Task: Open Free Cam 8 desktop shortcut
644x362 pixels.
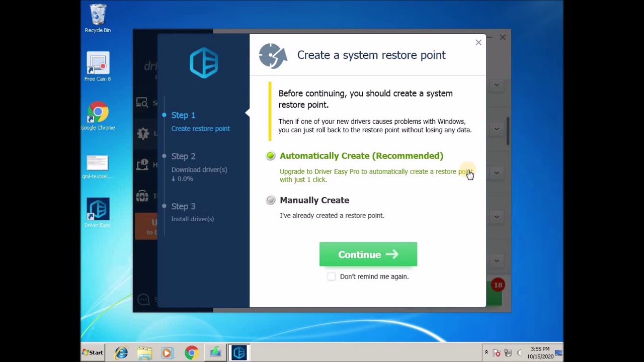Action: click(98, 67)
